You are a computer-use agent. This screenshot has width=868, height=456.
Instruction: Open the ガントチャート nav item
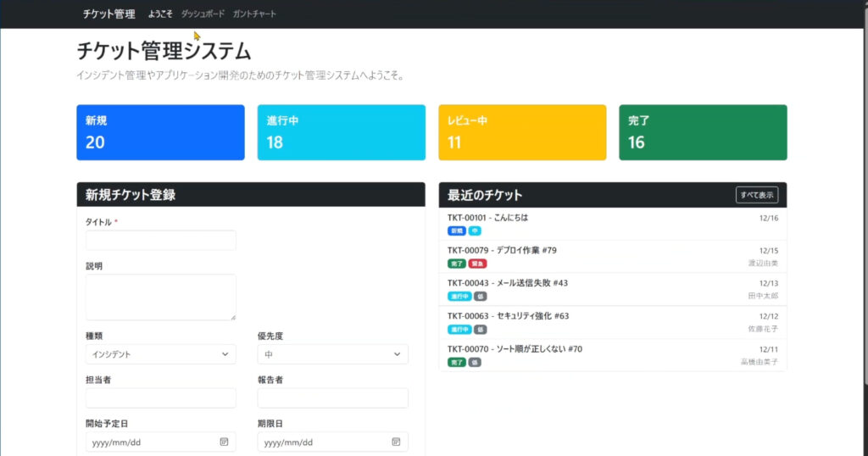pos(254,14)
